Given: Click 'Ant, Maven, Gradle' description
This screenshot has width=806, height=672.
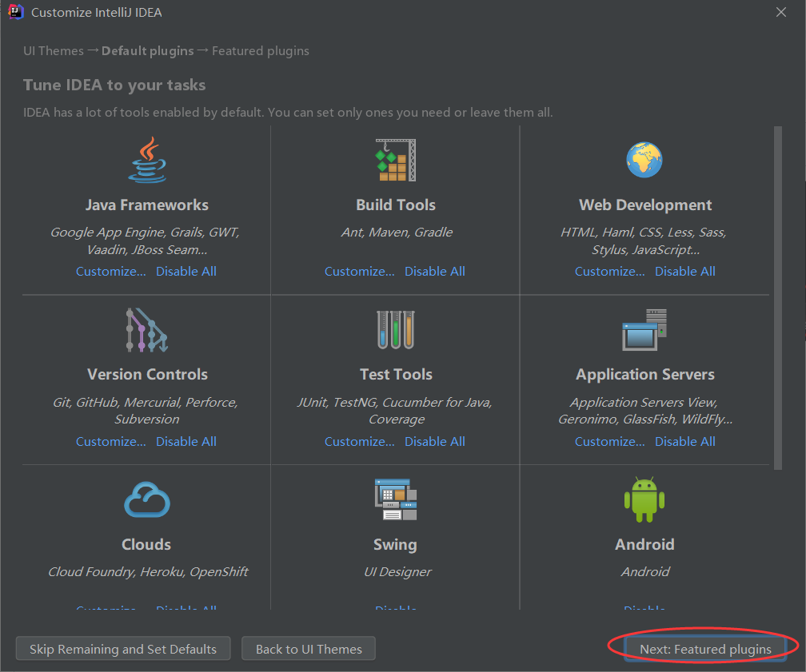Looking at the screenshot, I should click(397, 233).
